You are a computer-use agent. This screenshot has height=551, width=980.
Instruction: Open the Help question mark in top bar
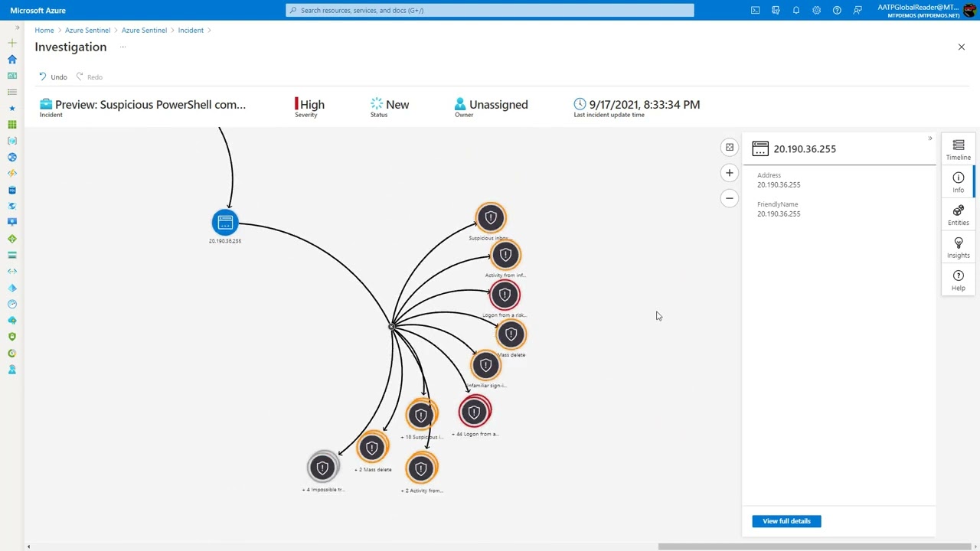click(837, 10)
